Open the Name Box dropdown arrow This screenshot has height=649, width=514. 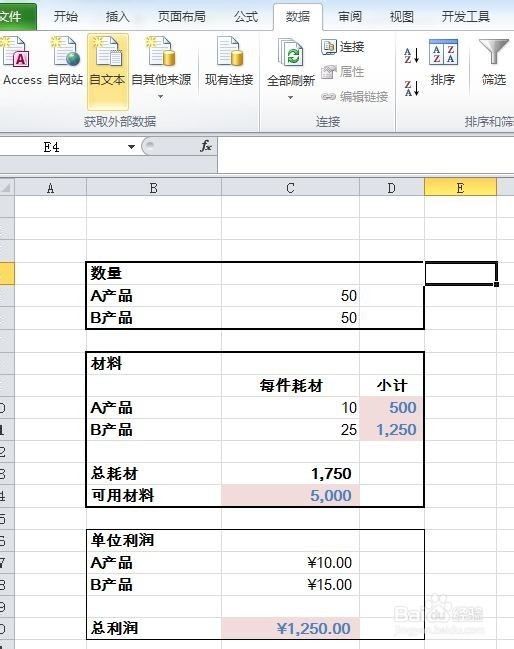pyautogui.click(x=131, y=147)
